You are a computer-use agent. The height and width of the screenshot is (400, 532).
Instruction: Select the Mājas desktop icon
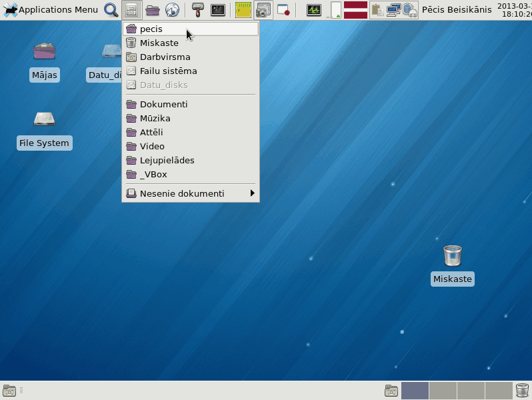[x=45, y=51]
